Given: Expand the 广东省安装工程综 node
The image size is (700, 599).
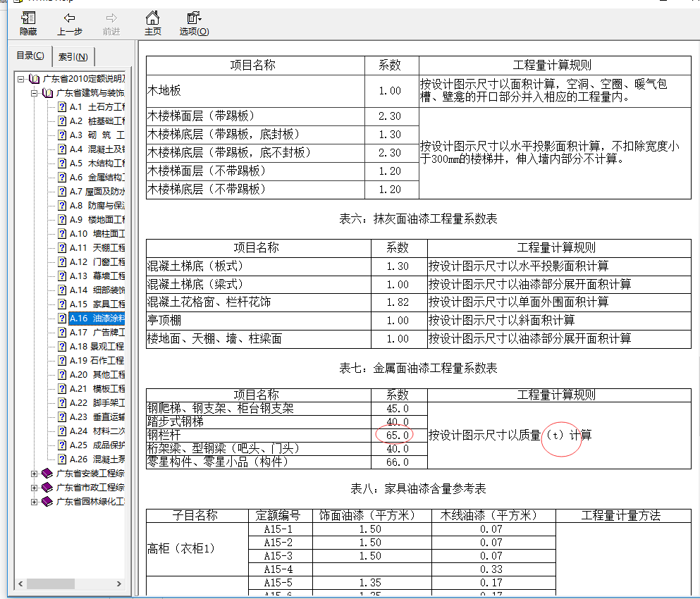Looking at the screenshot, I should (x=35, y=474).
